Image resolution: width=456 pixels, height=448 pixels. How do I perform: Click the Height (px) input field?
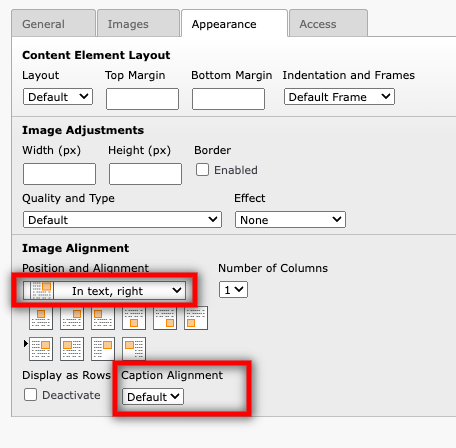pos(145,174)
